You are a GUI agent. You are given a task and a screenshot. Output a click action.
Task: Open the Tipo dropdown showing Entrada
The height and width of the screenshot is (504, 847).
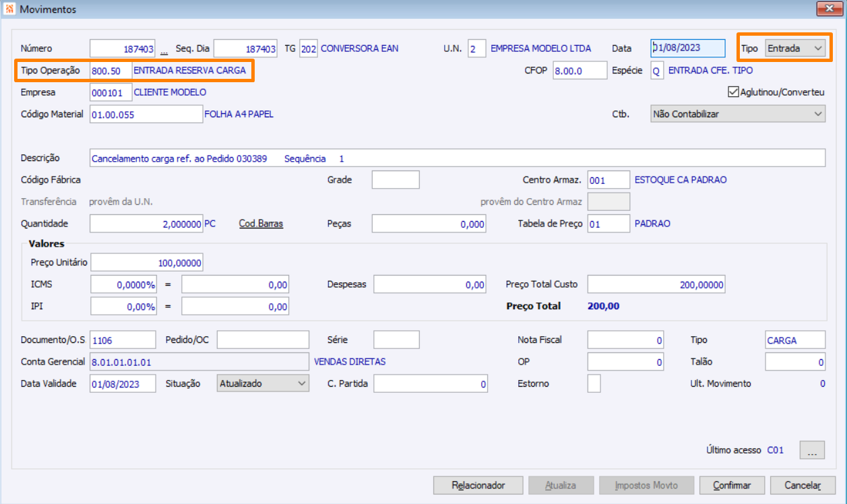(x=796, y=49)
